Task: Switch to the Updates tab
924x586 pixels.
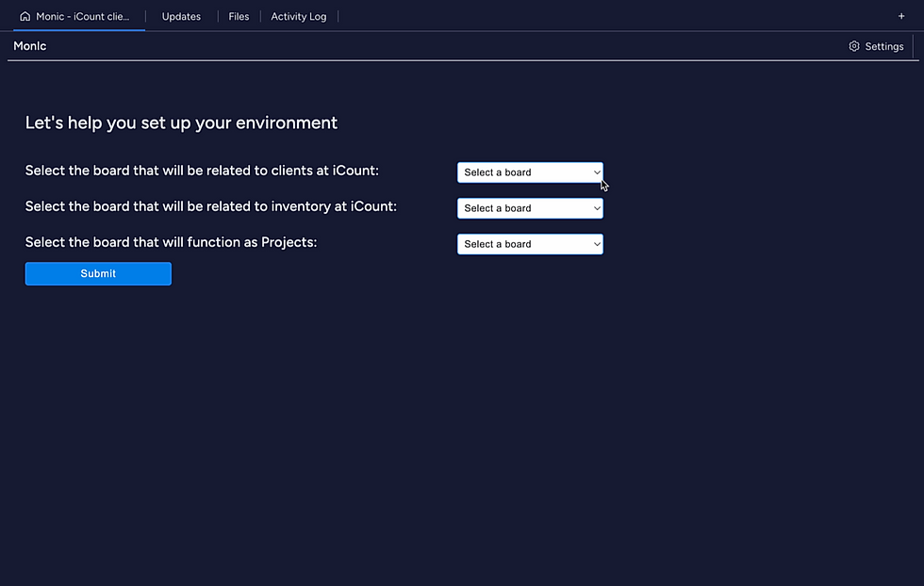Action: pyautogui.click(x=181, y=17)
